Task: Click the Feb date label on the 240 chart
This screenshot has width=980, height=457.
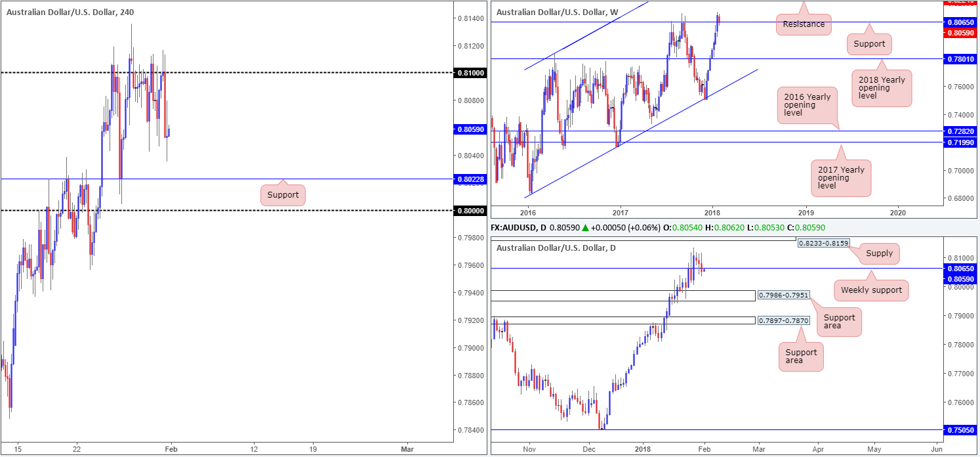Action: (x=171, y=449)
